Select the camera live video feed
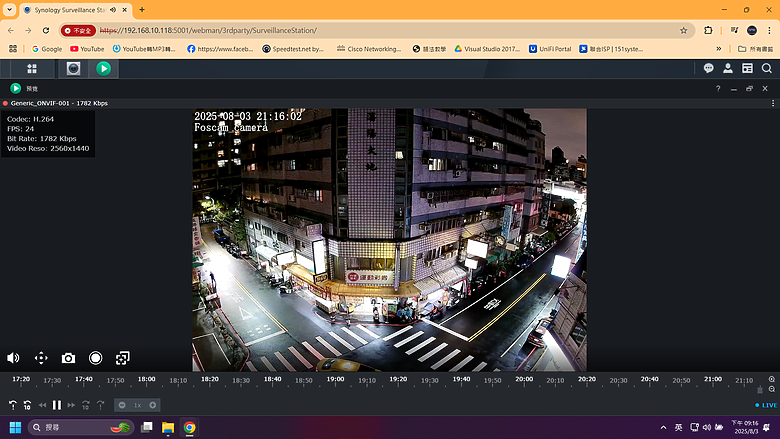The image size is (780, 439). click(390, 240)
